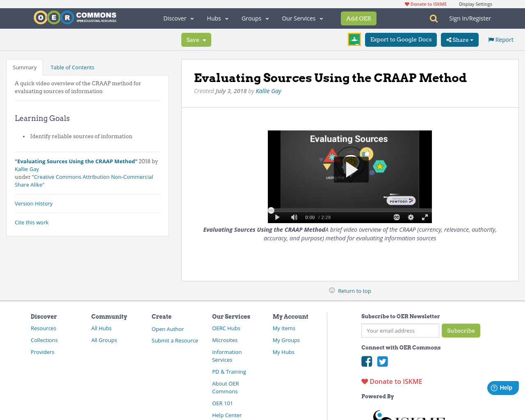
Task: Open the Help chat widget
Action: (502, 387)
